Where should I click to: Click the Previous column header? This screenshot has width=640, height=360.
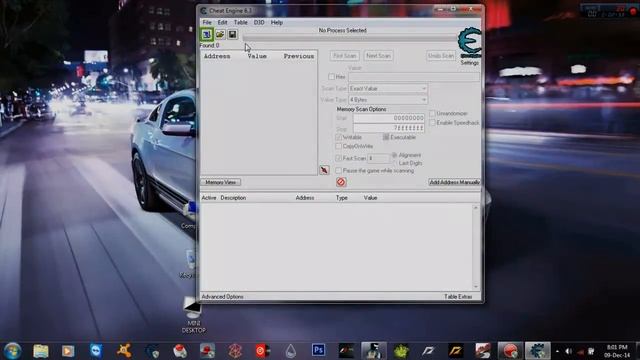point(299,56)
